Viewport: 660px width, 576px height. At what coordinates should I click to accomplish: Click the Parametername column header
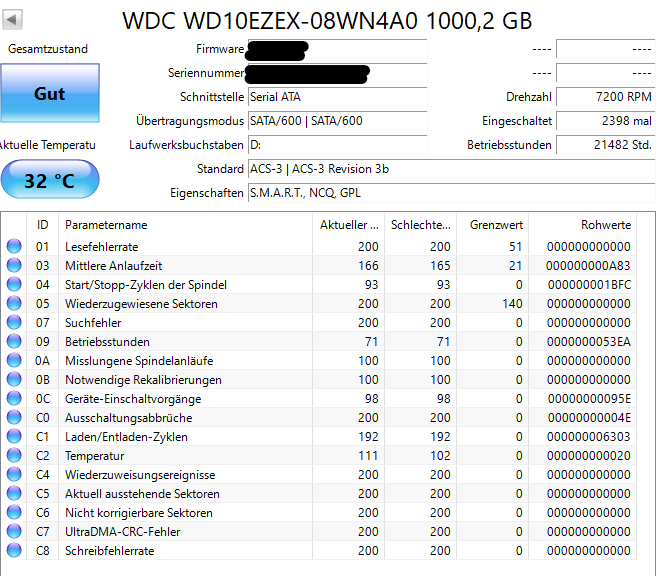[185, 225]
